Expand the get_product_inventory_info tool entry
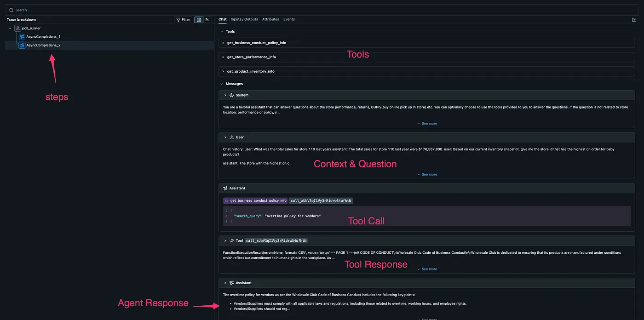Image resolution: width=644 pixels, height=320 pixels. (x=223, y=71)
